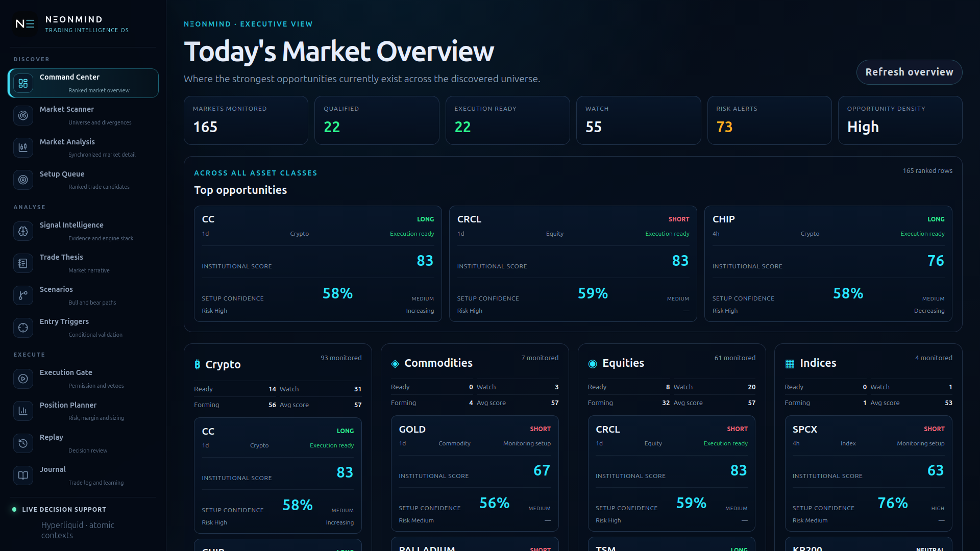Click 'Hyperliquid · atomic contexts' text
This screenshot has height=551, width=980.
[78, 530]
